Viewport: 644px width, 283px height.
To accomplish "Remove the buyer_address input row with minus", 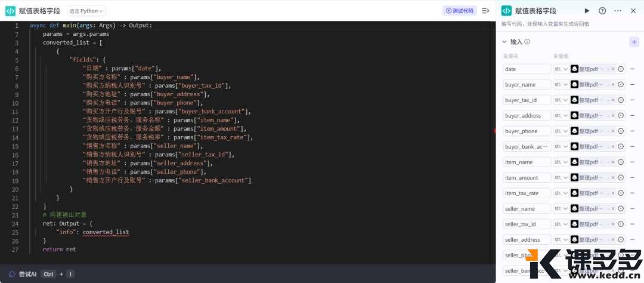I will click(x=633, y=116).
